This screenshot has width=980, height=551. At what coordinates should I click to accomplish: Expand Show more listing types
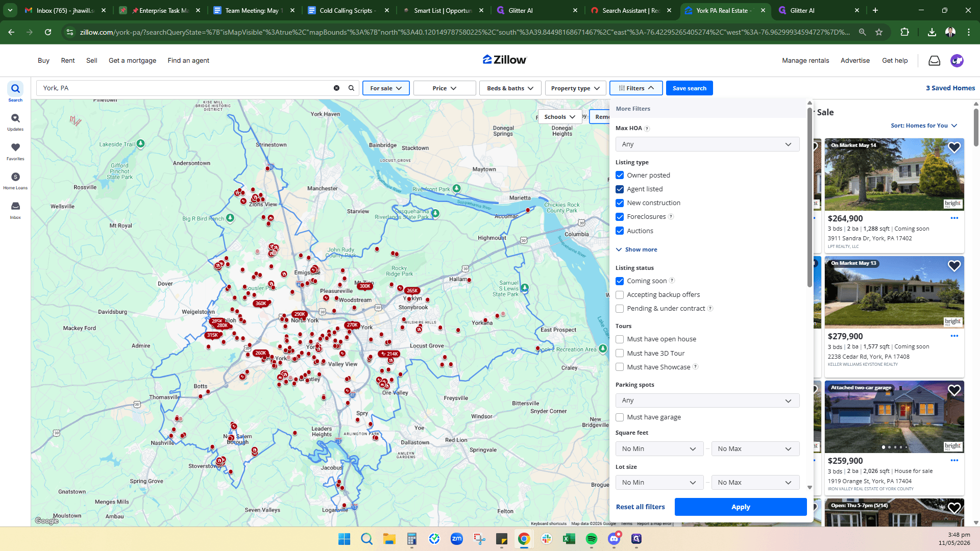[636, 249]
